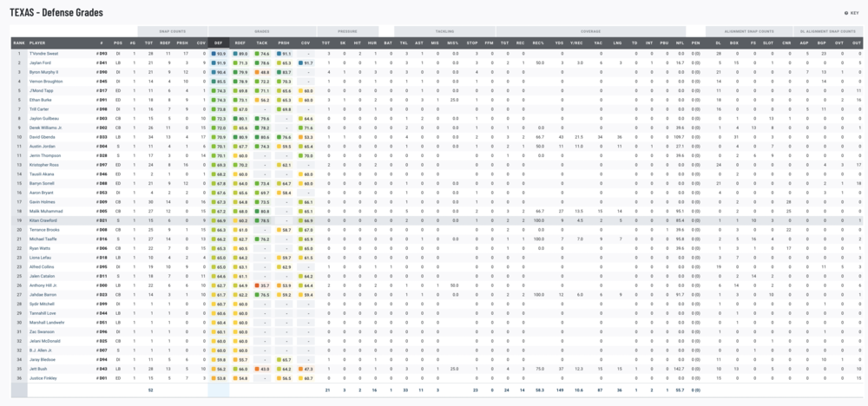The image size is (868, 406).
Task: Sort by PBU column header
Action: (664, 43)
